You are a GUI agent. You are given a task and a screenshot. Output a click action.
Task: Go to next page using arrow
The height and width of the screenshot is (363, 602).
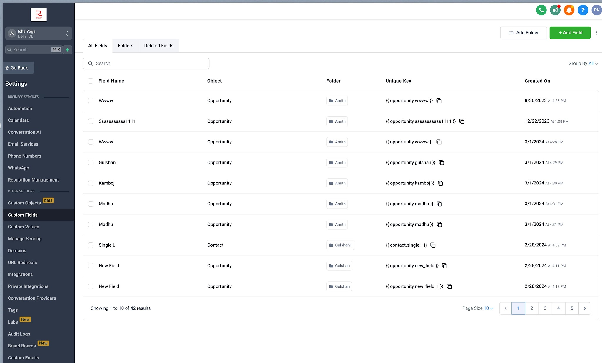(585, 308)
